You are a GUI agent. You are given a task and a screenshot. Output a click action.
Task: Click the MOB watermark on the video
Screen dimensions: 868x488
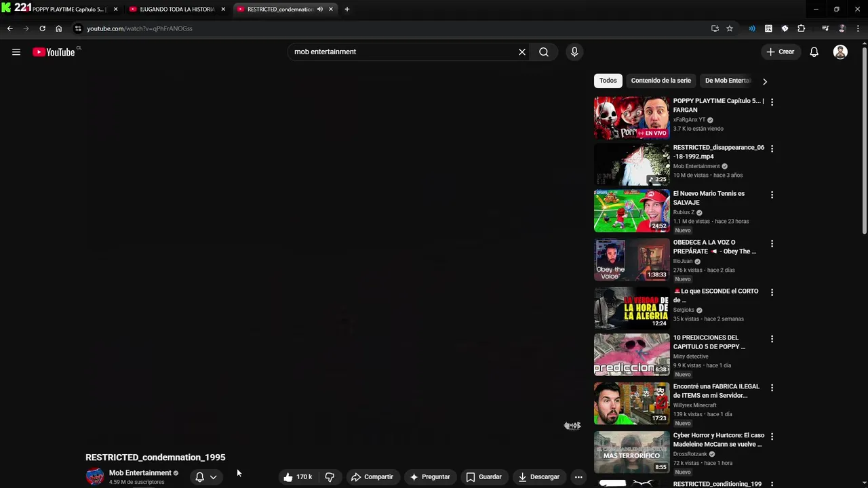tap(572, 426)
